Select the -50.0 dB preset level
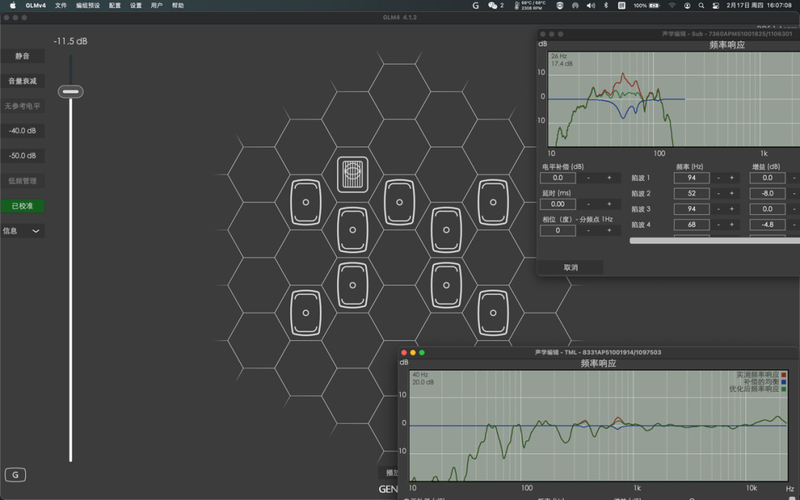800x500 pixels. 22,156
